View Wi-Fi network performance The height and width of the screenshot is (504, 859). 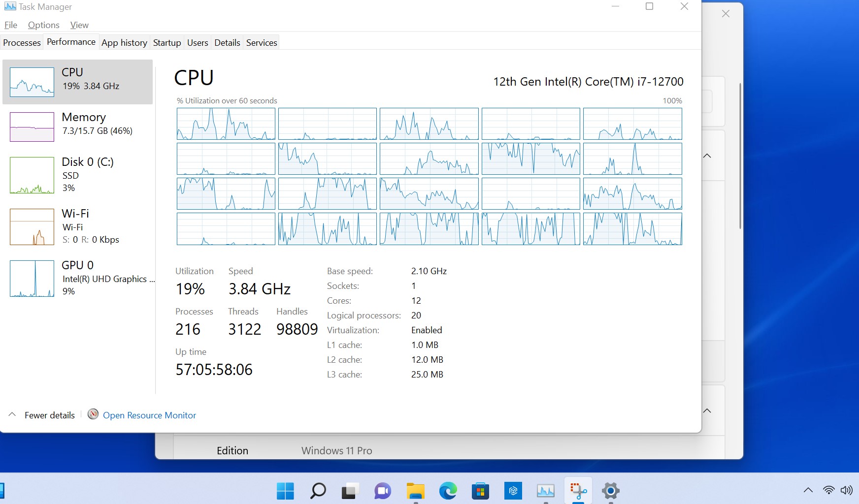coord(78,226)
